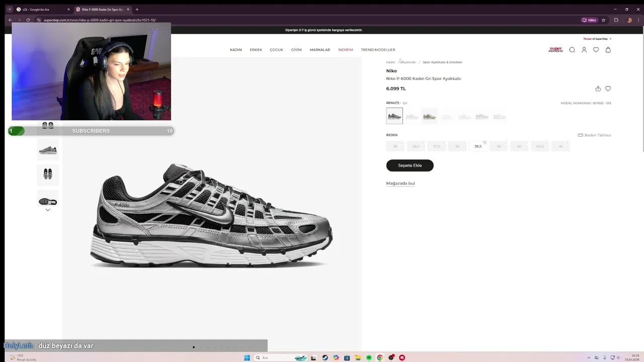This screenshot has width=644, height=362.
Task: Select size 38,5
Action: coord(478,146)
